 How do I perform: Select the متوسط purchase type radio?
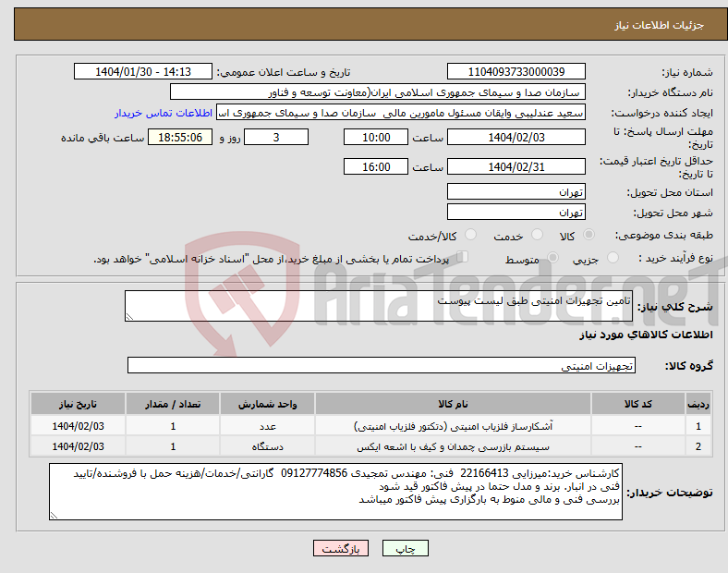(x=552, y=257)
